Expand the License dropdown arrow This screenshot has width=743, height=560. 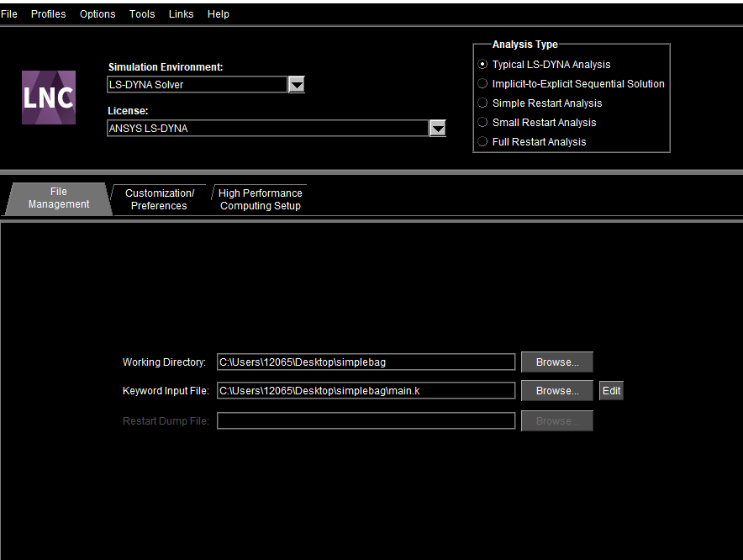[438, 129]
